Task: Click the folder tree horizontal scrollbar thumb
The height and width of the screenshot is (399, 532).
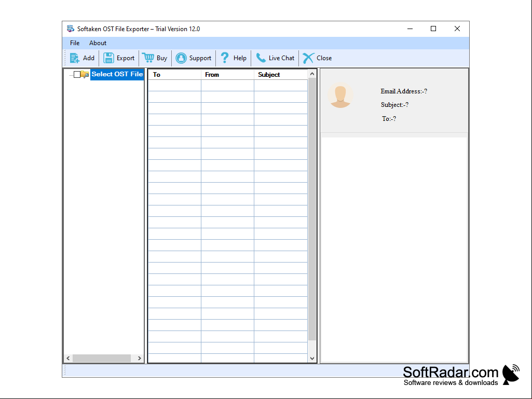Action: point(102,359)
